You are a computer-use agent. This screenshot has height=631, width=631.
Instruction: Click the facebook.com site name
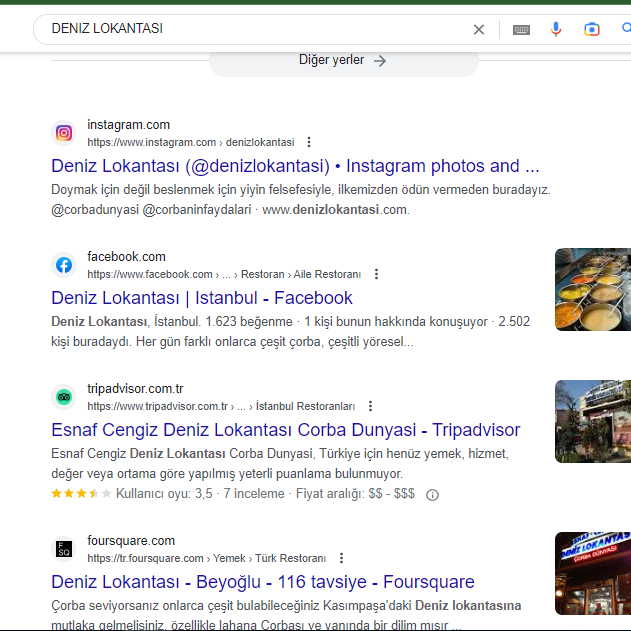(126, 257)
